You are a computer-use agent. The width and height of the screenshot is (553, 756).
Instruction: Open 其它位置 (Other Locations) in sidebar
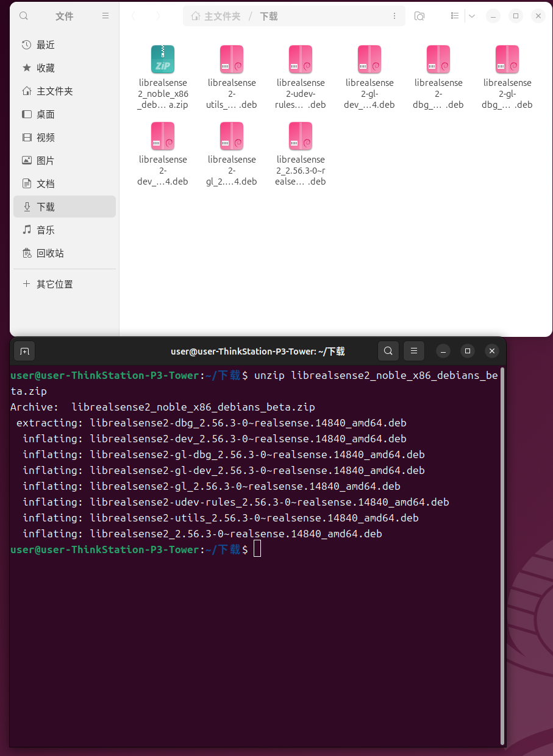[64, 284]
